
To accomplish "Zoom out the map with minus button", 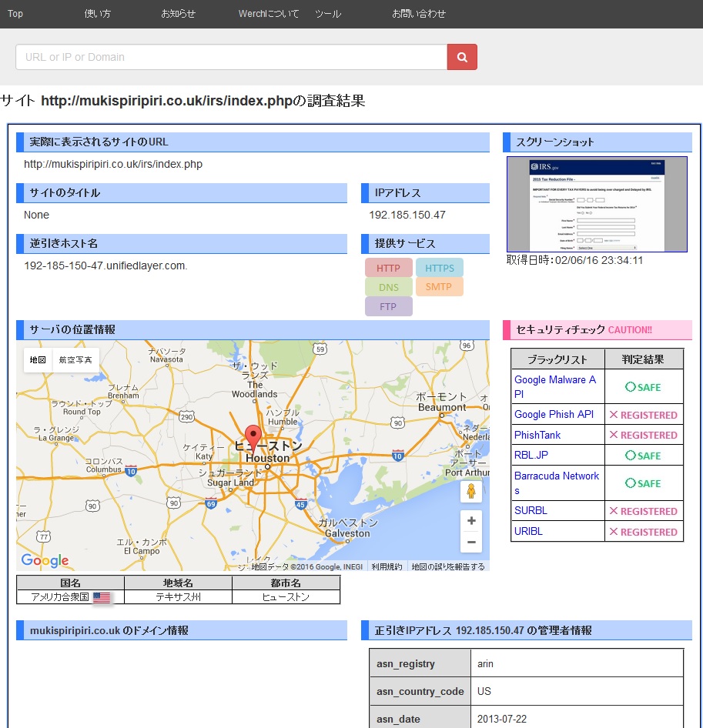I will [471, 542].
